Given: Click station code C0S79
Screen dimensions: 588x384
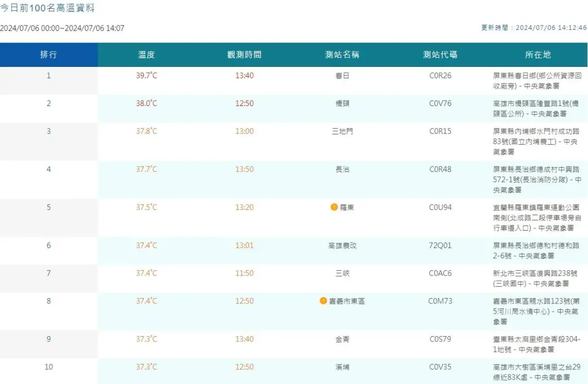Looking at the screenshot, I should [440, 339].
